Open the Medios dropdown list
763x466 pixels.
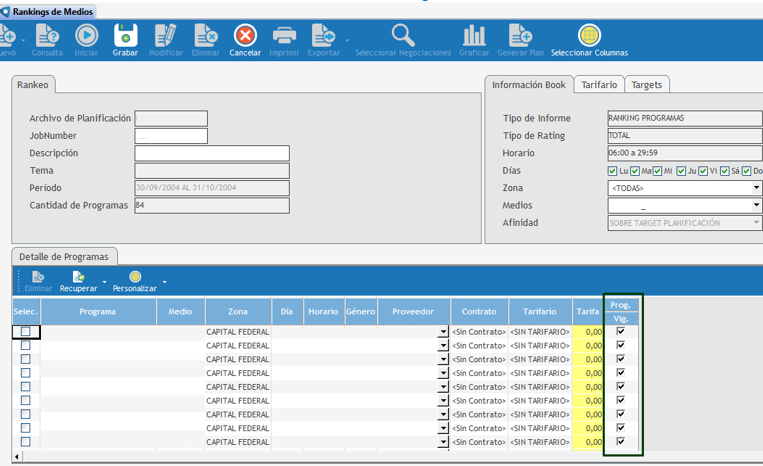click(756, 206)
